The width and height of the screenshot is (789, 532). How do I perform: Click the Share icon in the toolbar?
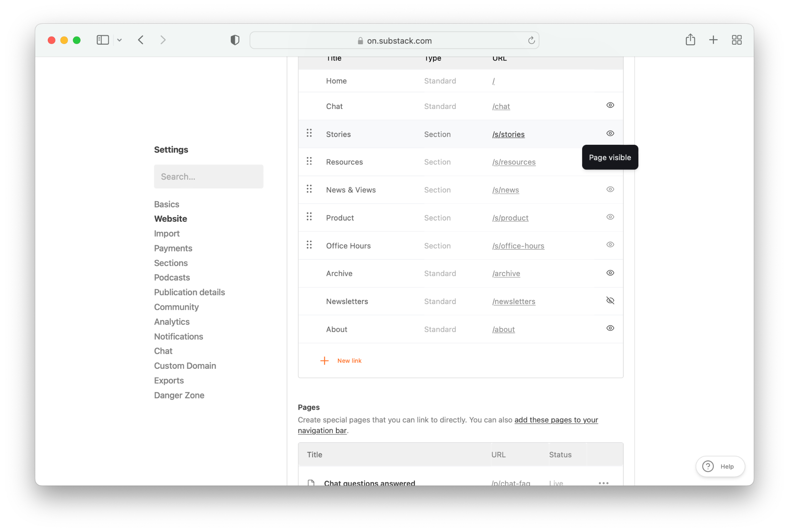click(x=690, y=40)
